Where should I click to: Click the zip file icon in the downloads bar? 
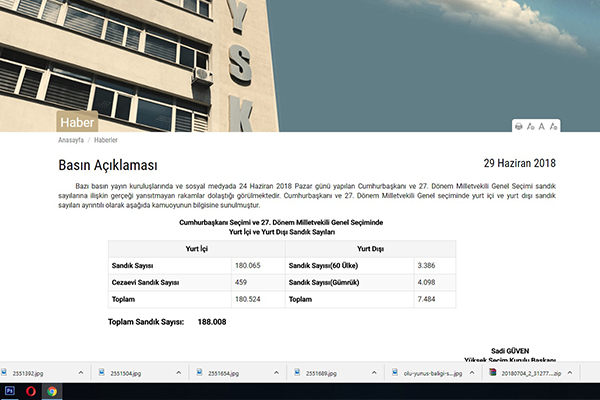492,372
